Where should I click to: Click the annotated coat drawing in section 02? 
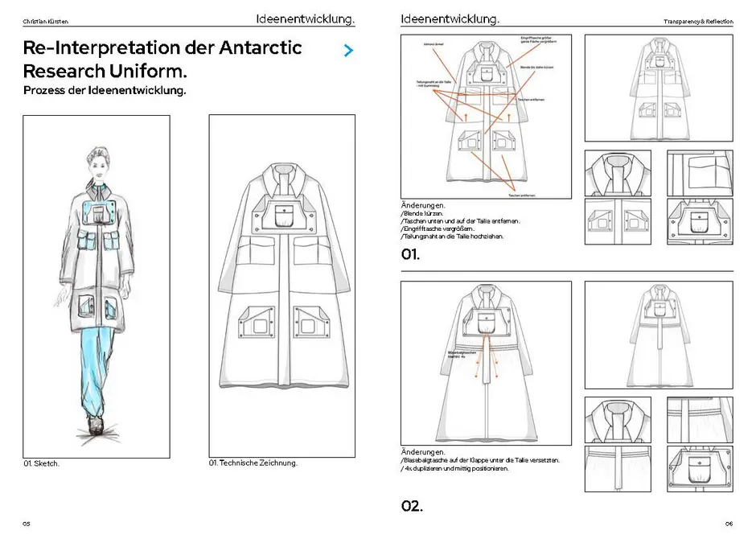[x=486, y=364]
